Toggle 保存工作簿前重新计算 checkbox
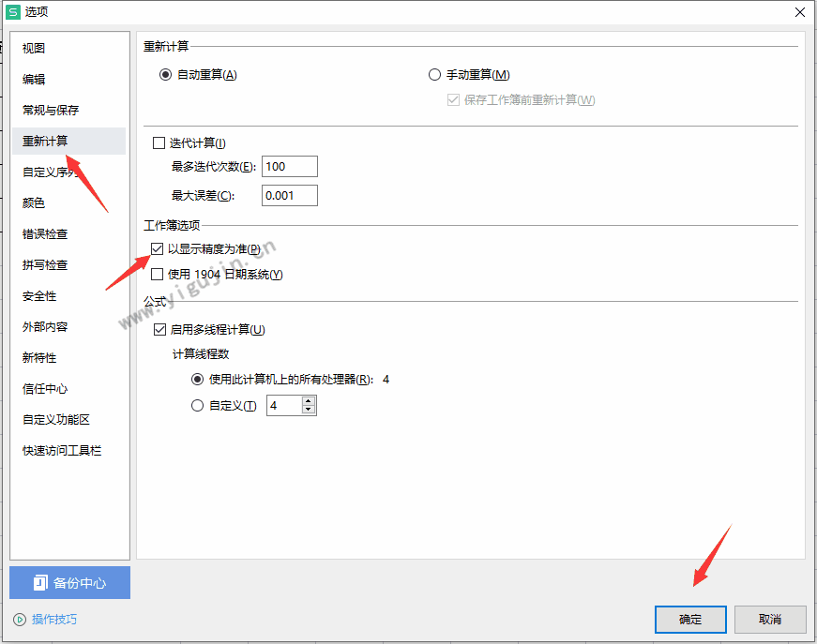This screenshot has width=817, height=644. pyautogui.click(x=453, y=100)
